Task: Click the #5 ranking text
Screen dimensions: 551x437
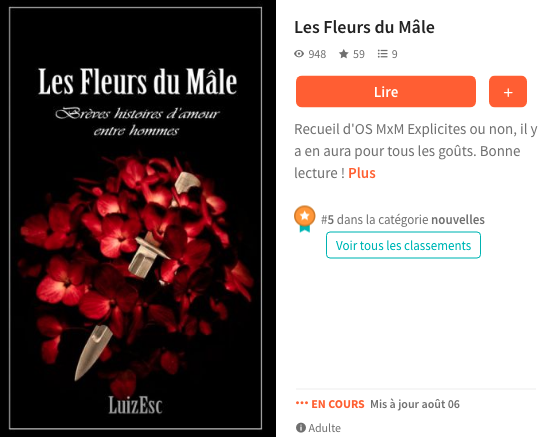Action: tap(327, 220)
